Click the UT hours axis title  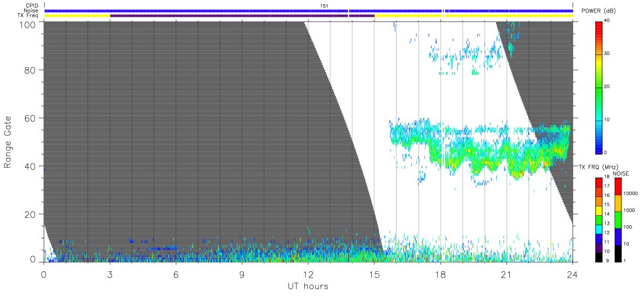(308, 287)
